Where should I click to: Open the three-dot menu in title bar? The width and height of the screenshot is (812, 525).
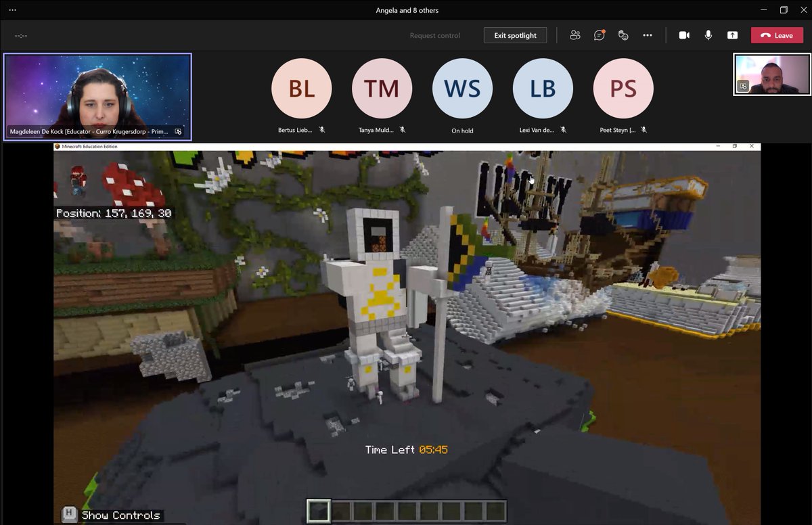tap(12, 10)
